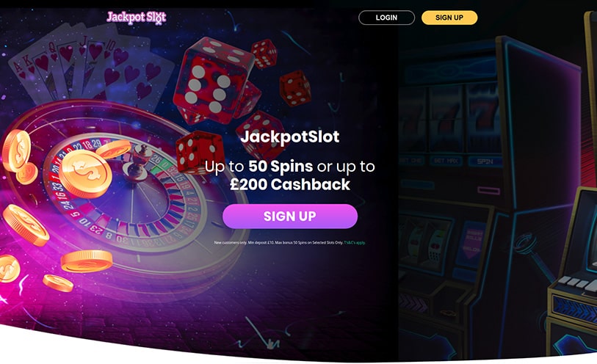597x364 pixels.
Task: Click the £200 Cashback text
Action: [x=290, y=184]
